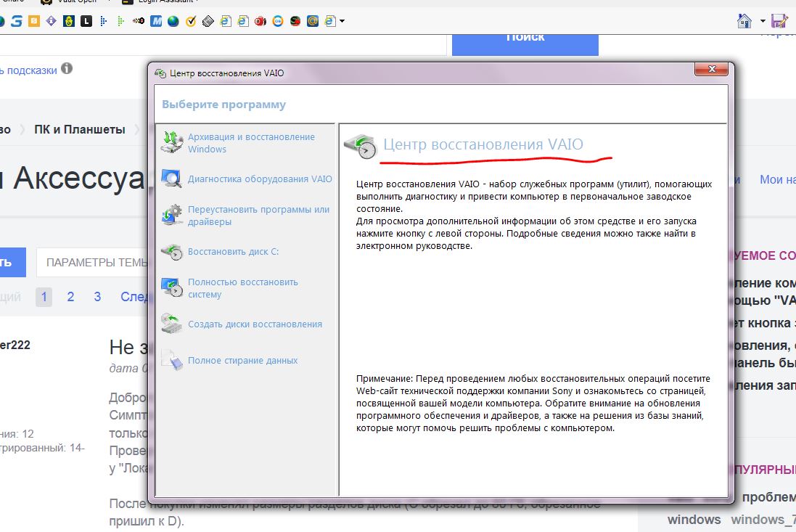This screenshot has height=532, width=796.
Task: Go to forum page 3
Action: click(97, 297)
